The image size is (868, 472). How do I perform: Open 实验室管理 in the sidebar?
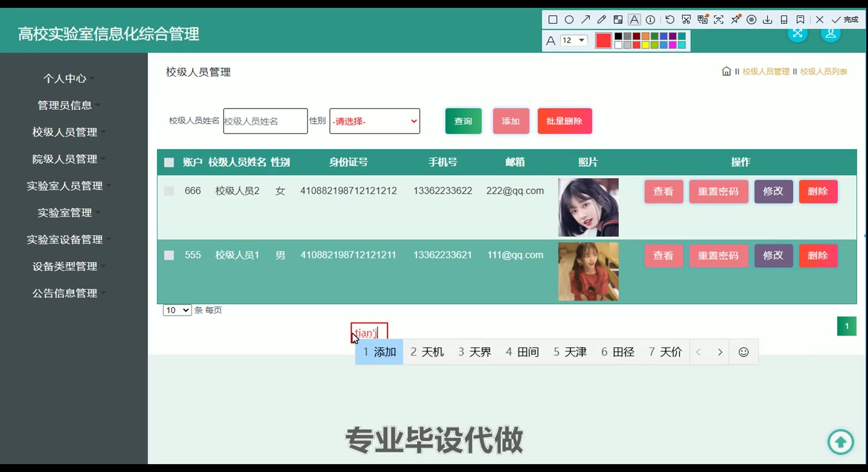coord(65,212)
